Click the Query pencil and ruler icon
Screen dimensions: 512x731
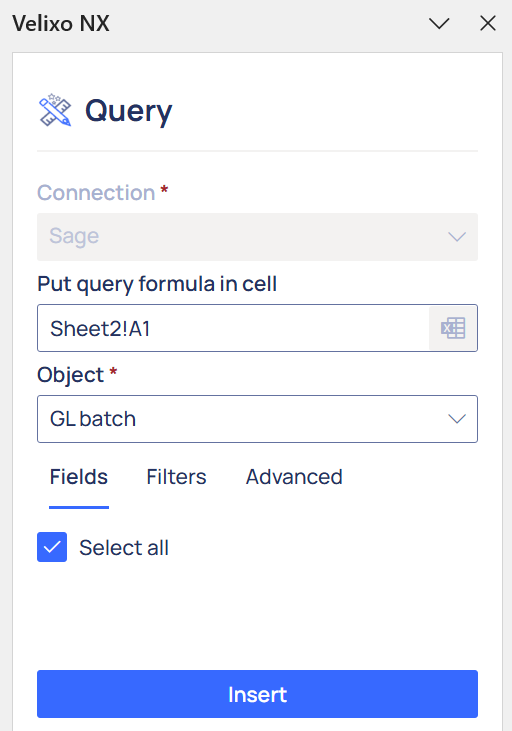coord(55,110)
